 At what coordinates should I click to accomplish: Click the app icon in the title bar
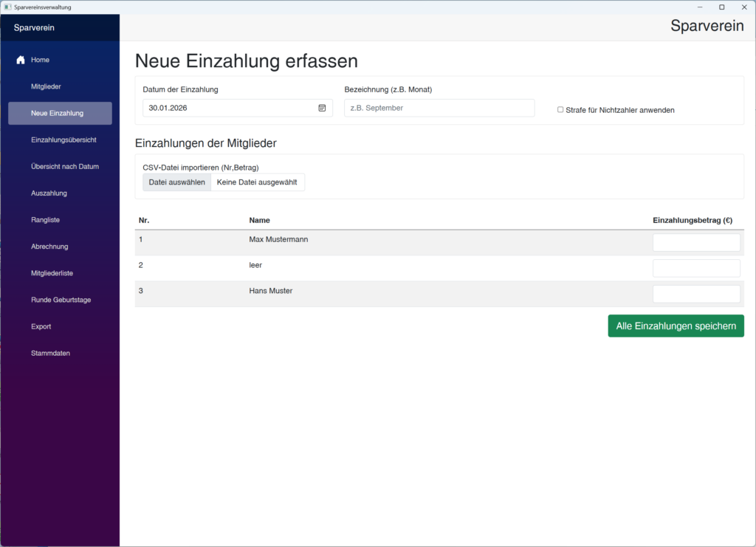coord(7,7)
